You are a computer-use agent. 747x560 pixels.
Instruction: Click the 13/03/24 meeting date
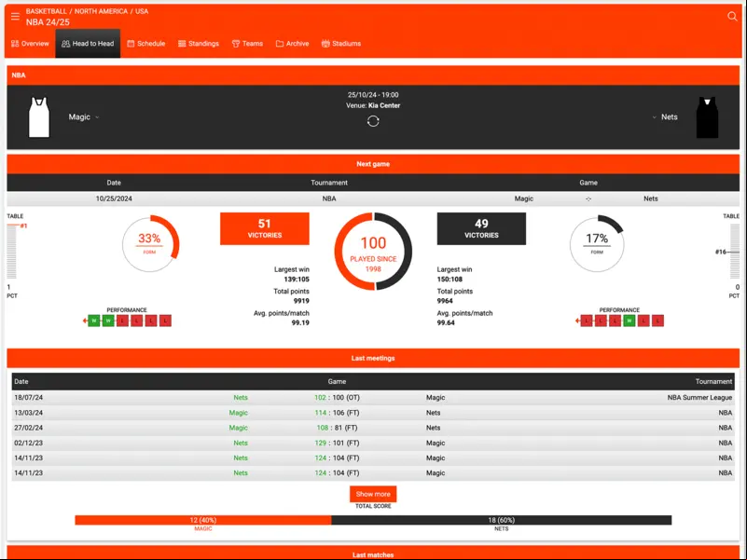[29, 413]
